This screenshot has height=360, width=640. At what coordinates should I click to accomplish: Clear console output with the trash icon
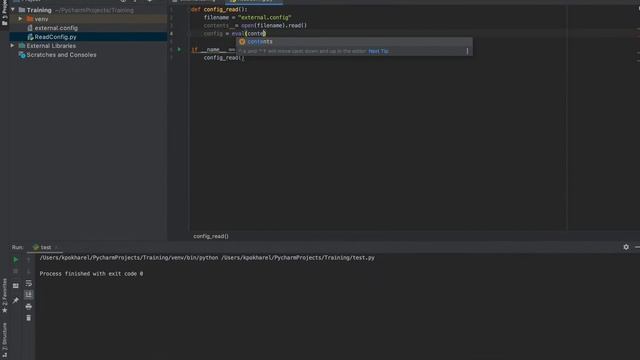click(x=29, y=318)
